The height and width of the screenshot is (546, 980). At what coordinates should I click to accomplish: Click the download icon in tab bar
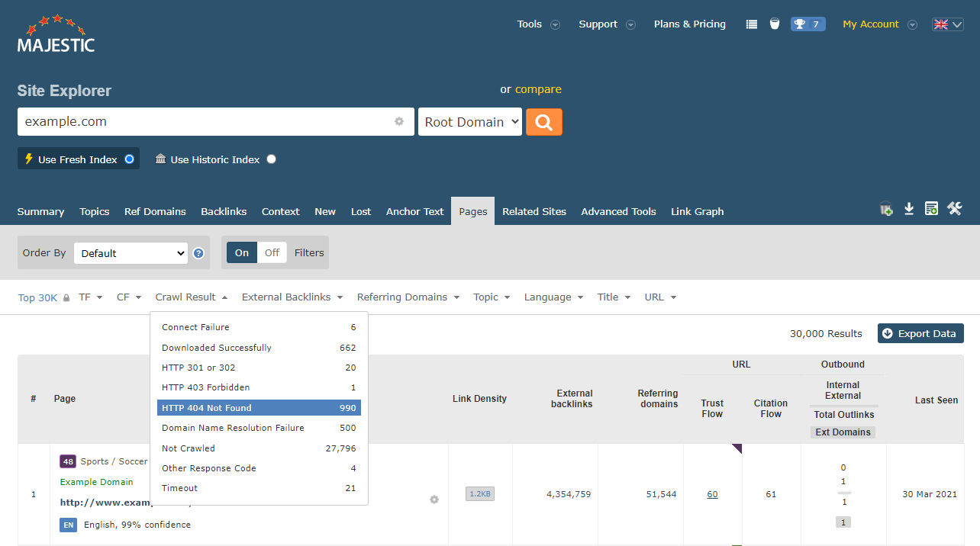coord(909,209)
